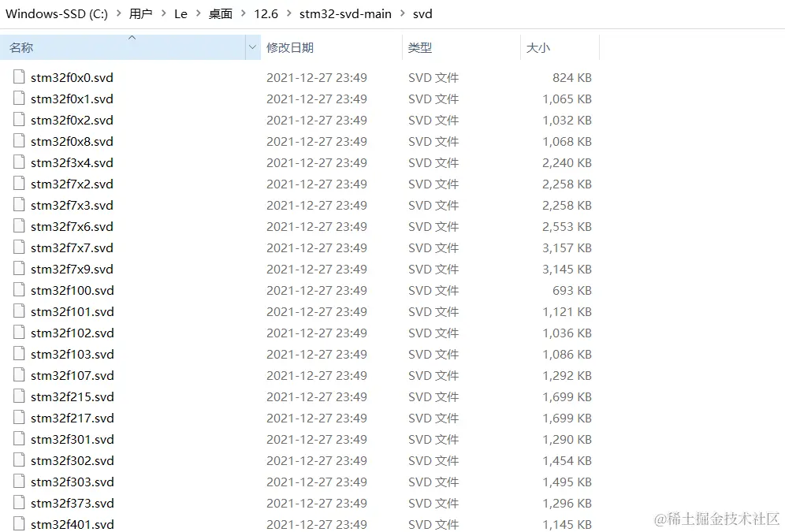Screen dimensions: 785x532
Task: Click the 2,553 KB size cell
Action: 567,227
